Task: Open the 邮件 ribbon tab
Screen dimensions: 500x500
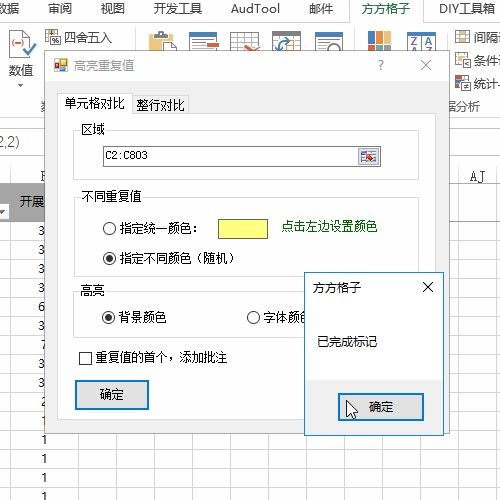Action: pyautogui.click(x=321, y=9)
